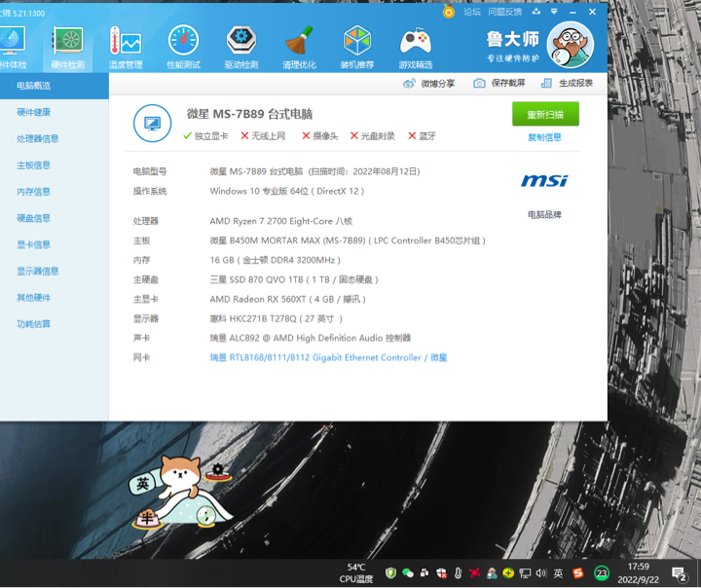Click graphics card text AMD Radeon RX 560XT

tap(288, 299)
